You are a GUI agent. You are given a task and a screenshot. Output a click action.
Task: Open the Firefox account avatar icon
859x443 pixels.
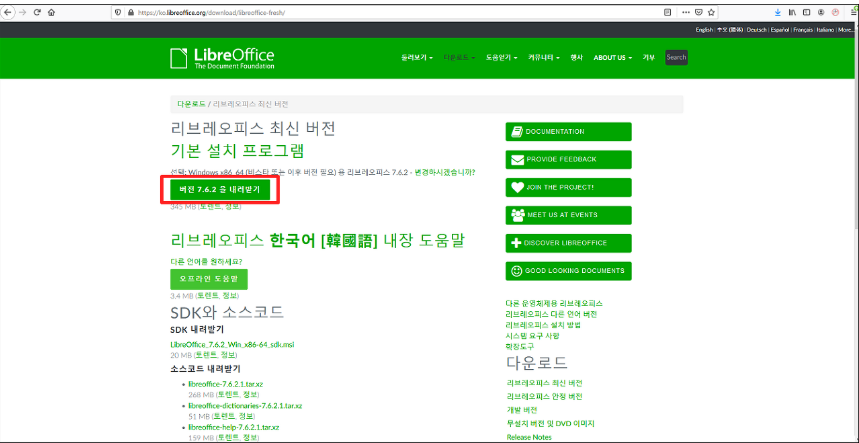coord(821,12)
